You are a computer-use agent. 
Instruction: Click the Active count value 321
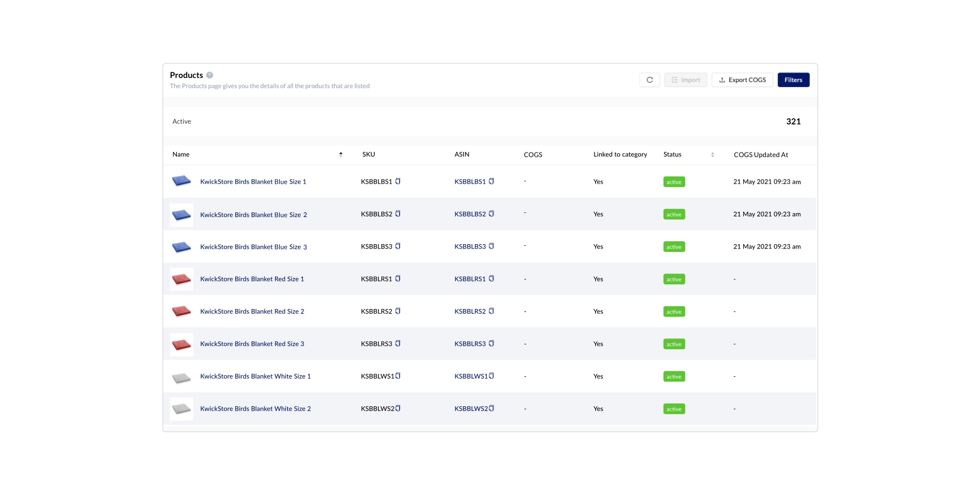coord(793,121)
